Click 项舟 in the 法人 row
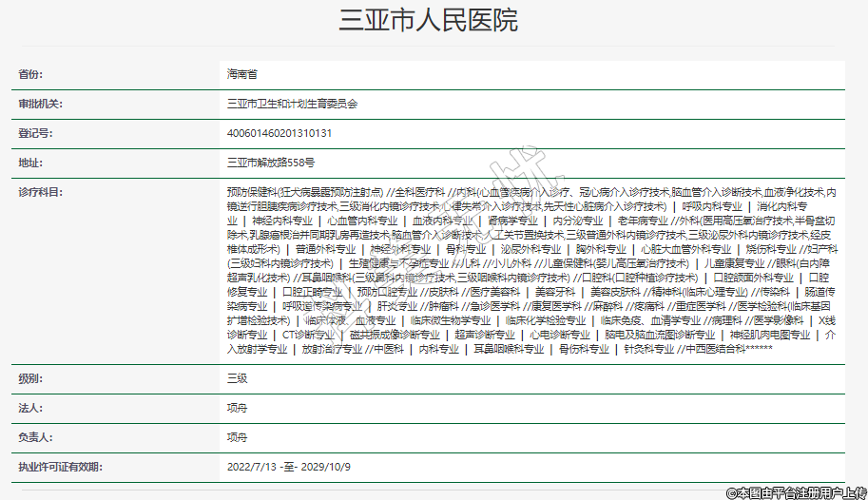868x500 pixels. [x=237, y=408]
